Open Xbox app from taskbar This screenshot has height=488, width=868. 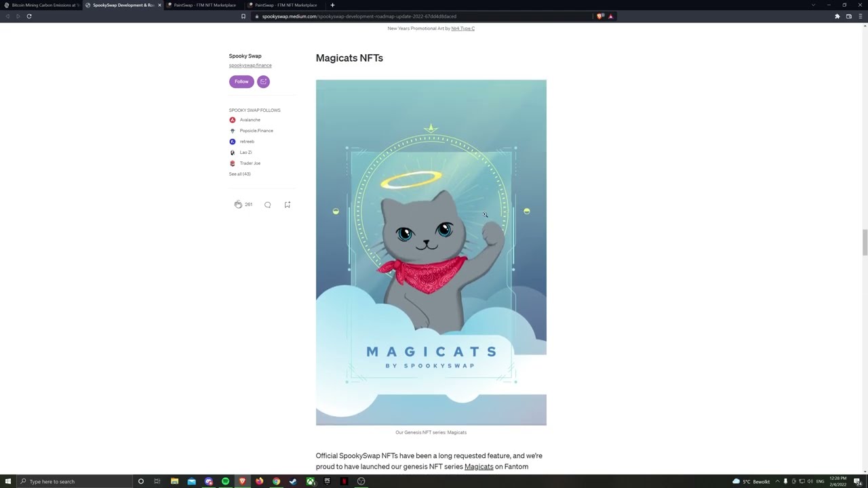click(310, 481)
